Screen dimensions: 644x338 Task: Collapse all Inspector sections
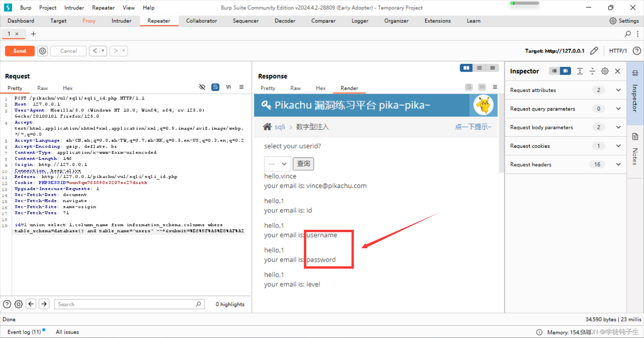point(592,71)
